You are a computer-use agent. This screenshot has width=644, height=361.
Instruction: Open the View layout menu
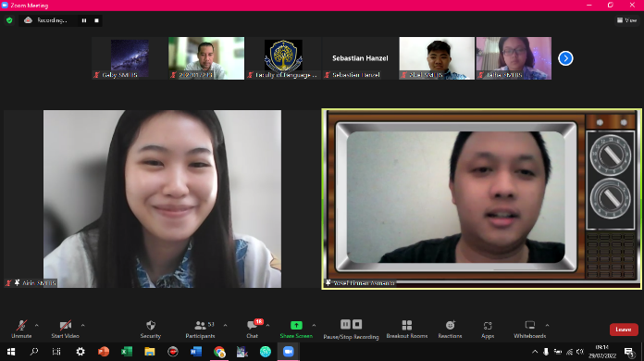click(626, 20)
